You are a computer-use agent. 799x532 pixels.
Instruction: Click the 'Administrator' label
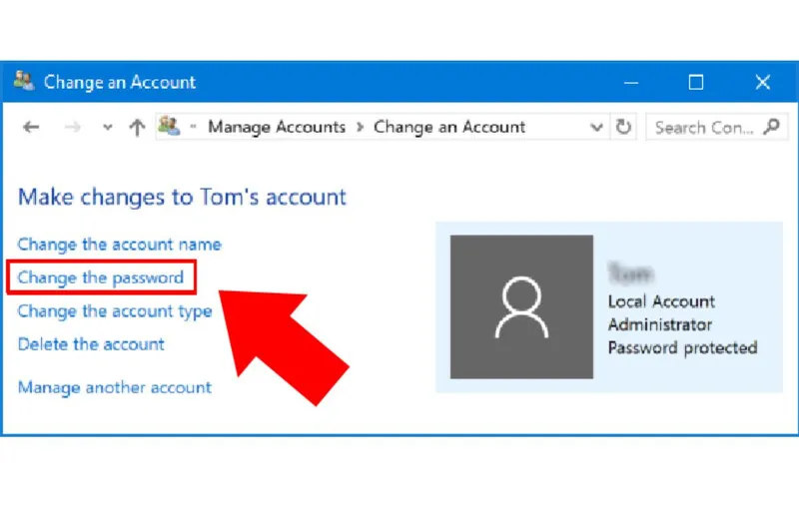pos(660,324)
